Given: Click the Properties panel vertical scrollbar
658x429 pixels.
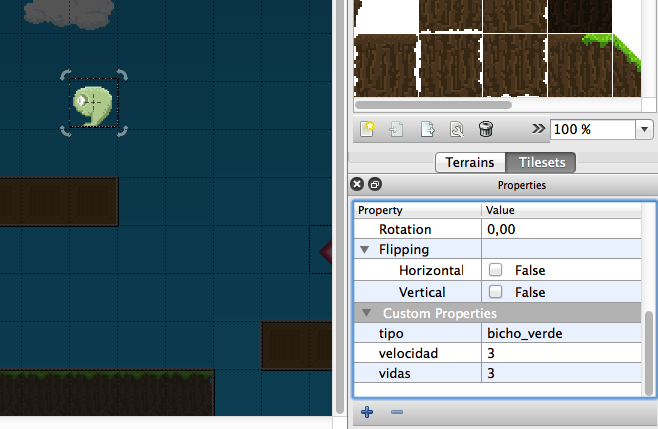Looking at the screenshot, I should pyautogui.click(x=649, y=353).
